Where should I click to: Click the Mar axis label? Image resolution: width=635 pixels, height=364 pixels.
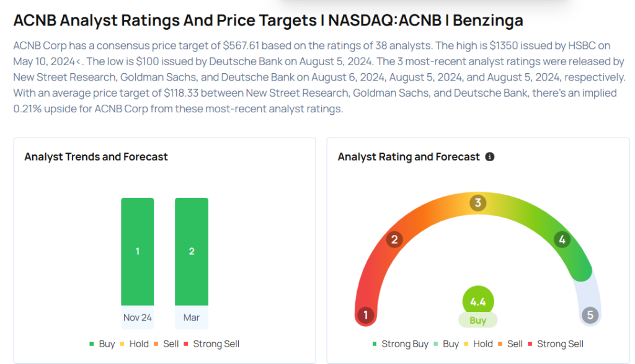click(192, 317)
